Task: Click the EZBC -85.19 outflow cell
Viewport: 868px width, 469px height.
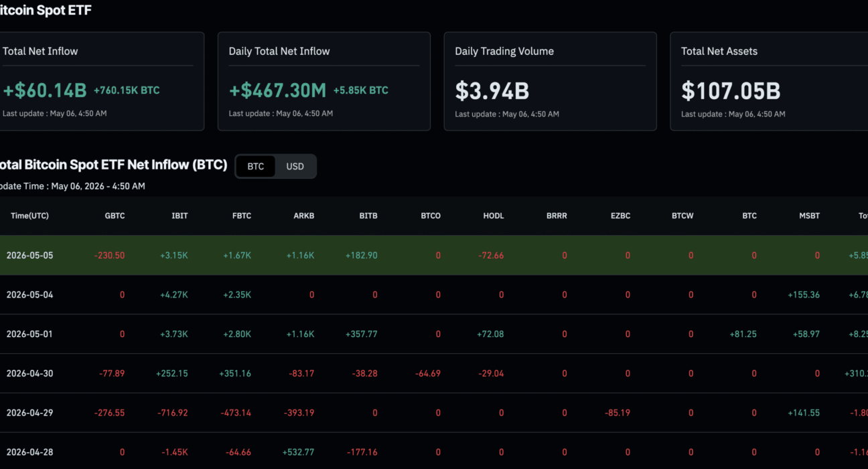Action: pos(616,413)
